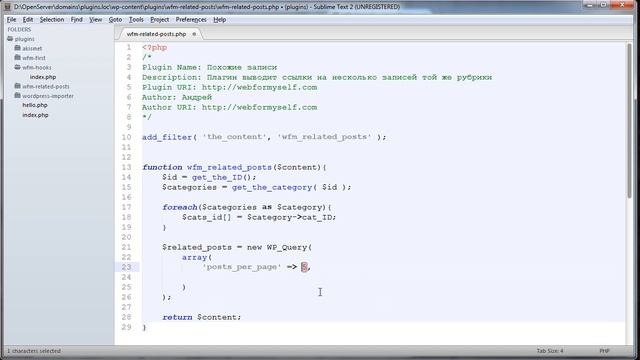Minimize the Sublime Text window
This screenshot has width=640, height=360.
pos(589,5)
